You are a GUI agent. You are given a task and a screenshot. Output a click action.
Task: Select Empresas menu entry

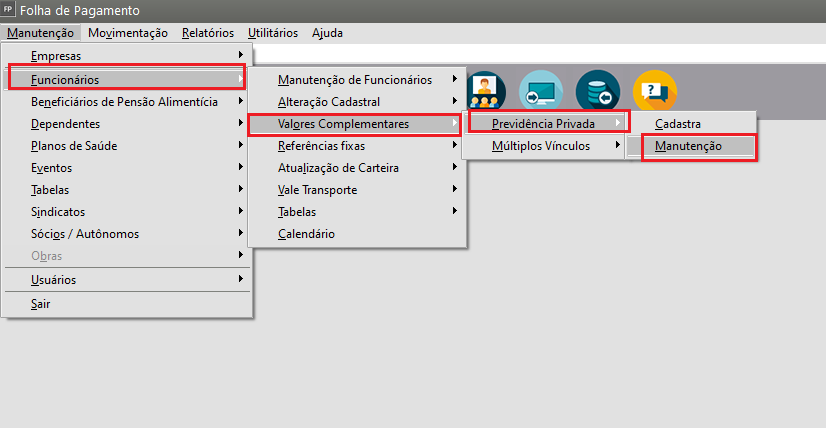click(x=127, y=55)
